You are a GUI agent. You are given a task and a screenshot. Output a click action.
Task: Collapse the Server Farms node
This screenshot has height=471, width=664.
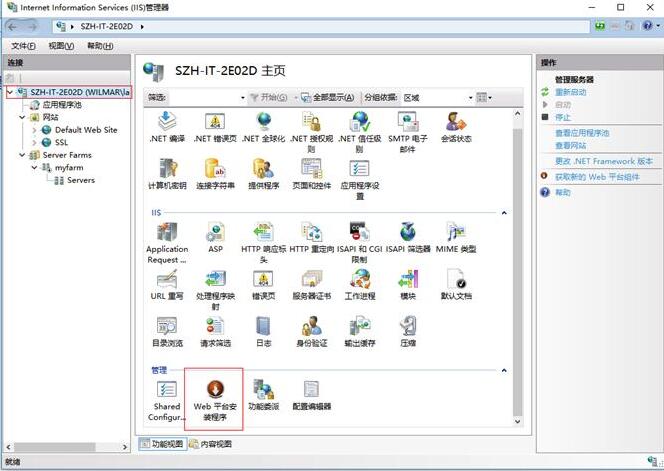tap(22, 155)
